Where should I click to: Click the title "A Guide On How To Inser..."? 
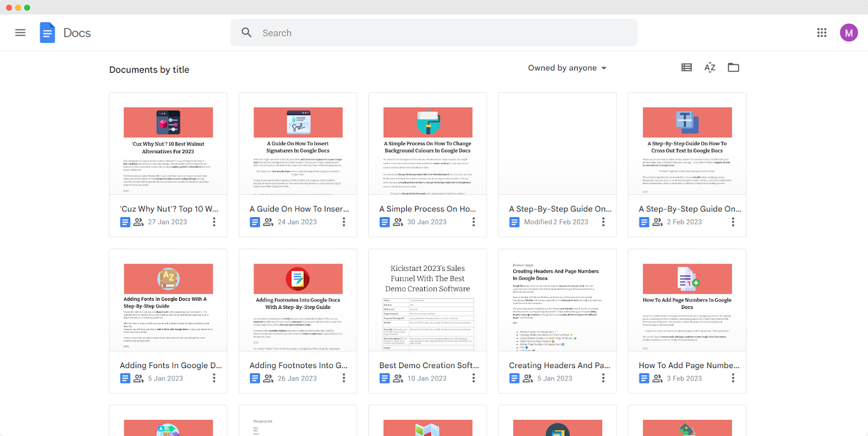point(299,209)
